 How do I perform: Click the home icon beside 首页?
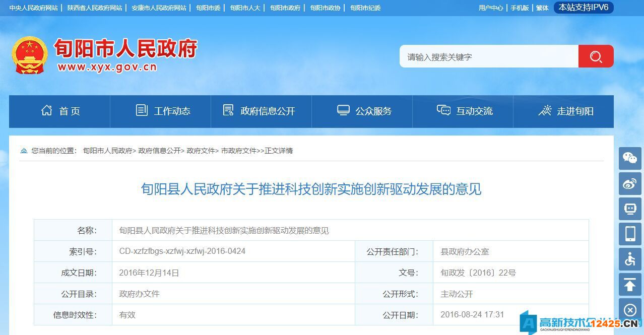pos(47,110)
